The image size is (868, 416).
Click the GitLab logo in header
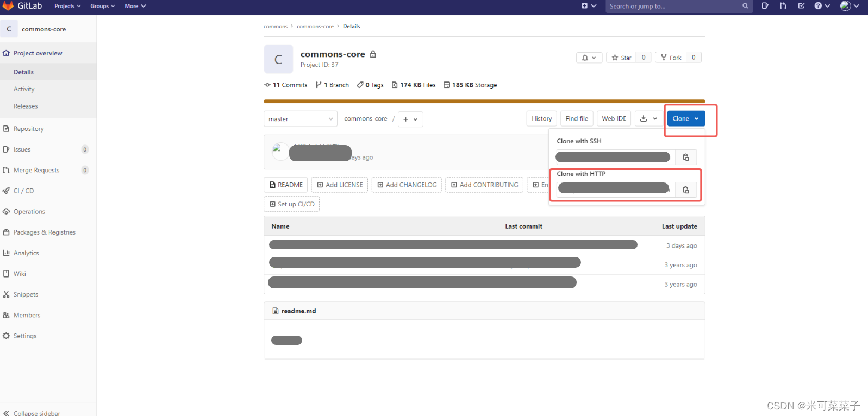tap(22, 6)
